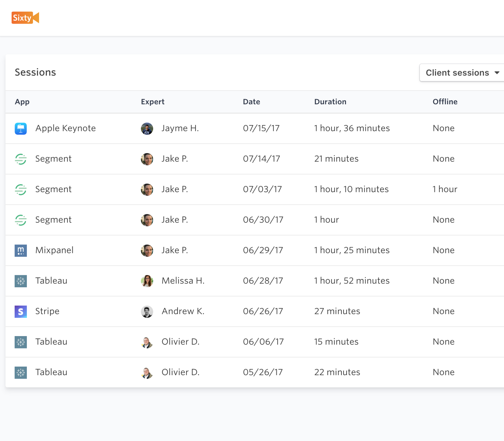The width and height of the screenshot is (504, 441).
Task: Click Olivier D. avatar in 06/06/17 row
Action: coord(147,342)
